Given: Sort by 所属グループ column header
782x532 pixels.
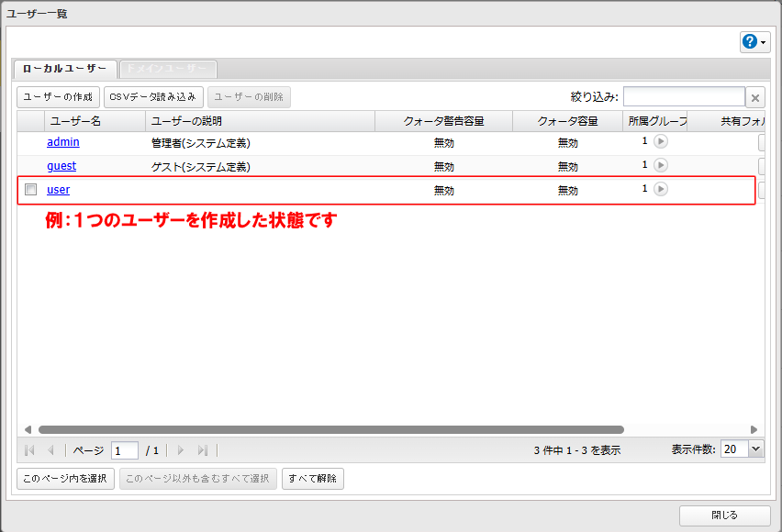Looking at the screenshot, I should (655, 121).
